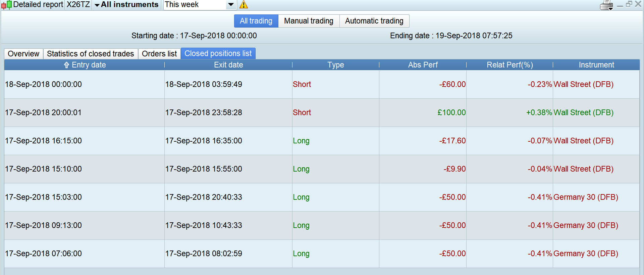
Task: Minimize the Detailed report window
Action: [620, 5]
